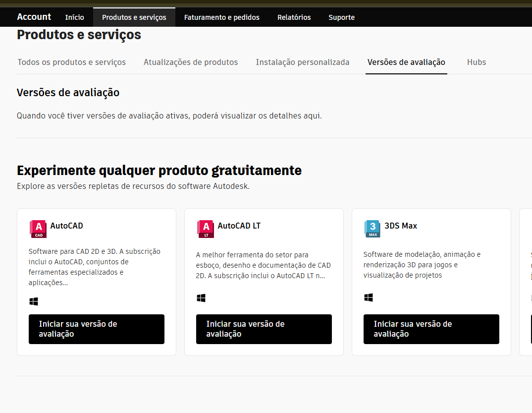Select the Versões de avaliação tab
The height and width of the screenshot is (413, 532).
406,62
